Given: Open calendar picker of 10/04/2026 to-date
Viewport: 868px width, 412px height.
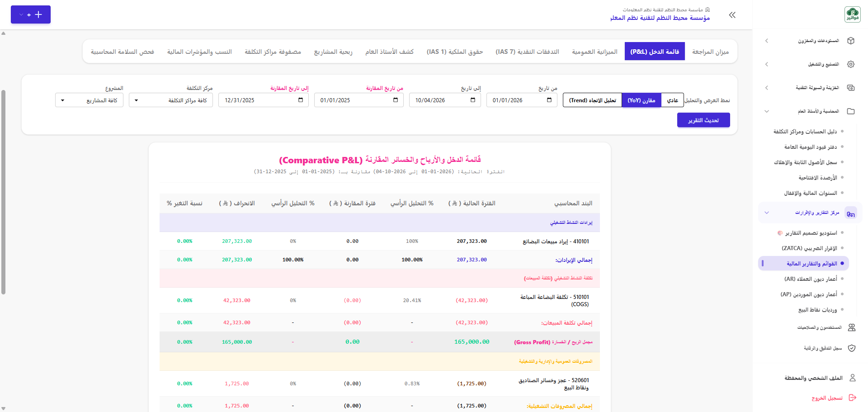Looking at the screenshot, I should tap(473, 100).
